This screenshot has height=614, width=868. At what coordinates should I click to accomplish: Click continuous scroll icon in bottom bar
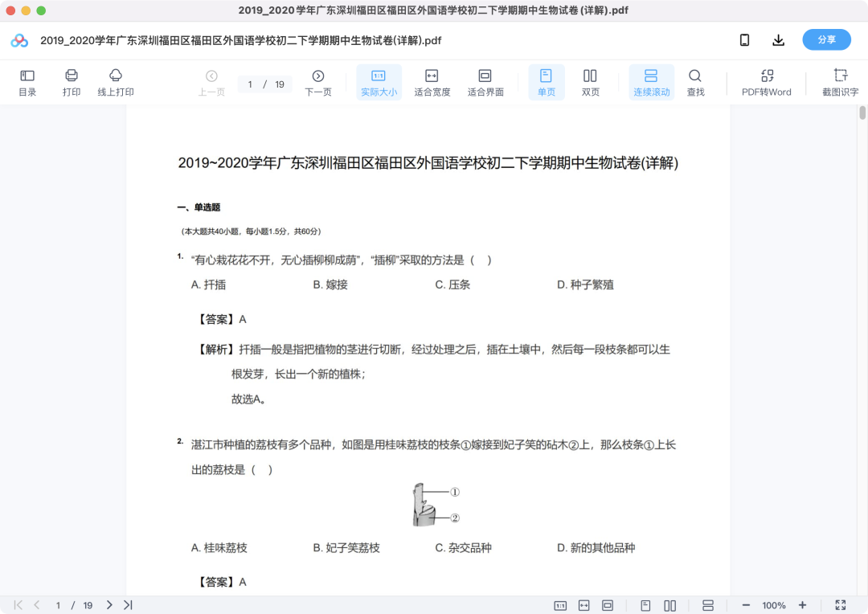tap(708, 606)
